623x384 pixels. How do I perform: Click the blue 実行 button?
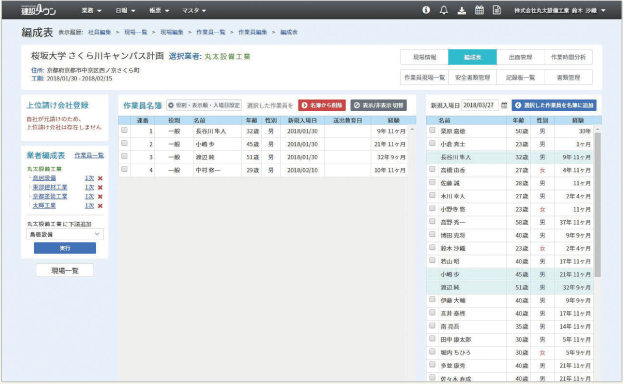(x=65, y=248)
